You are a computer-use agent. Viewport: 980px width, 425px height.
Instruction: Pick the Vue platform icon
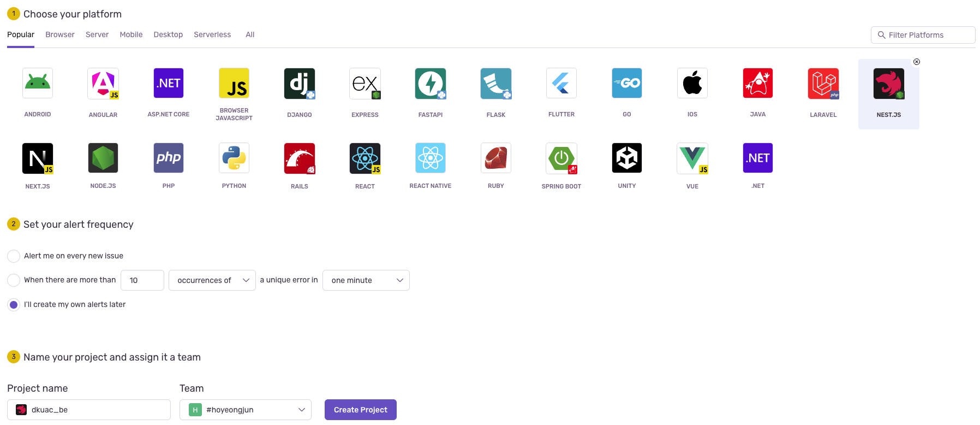692,158
